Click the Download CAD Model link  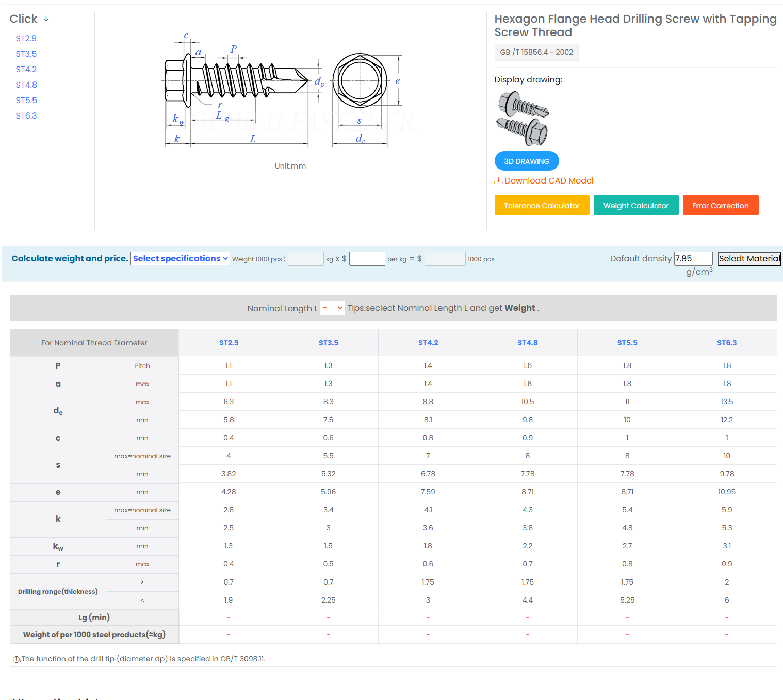pyautogui.click(x=549, y=180)
